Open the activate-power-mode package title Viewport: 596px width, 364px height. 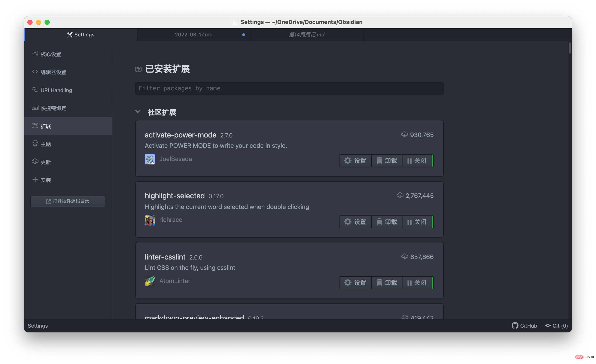(180, 135)
